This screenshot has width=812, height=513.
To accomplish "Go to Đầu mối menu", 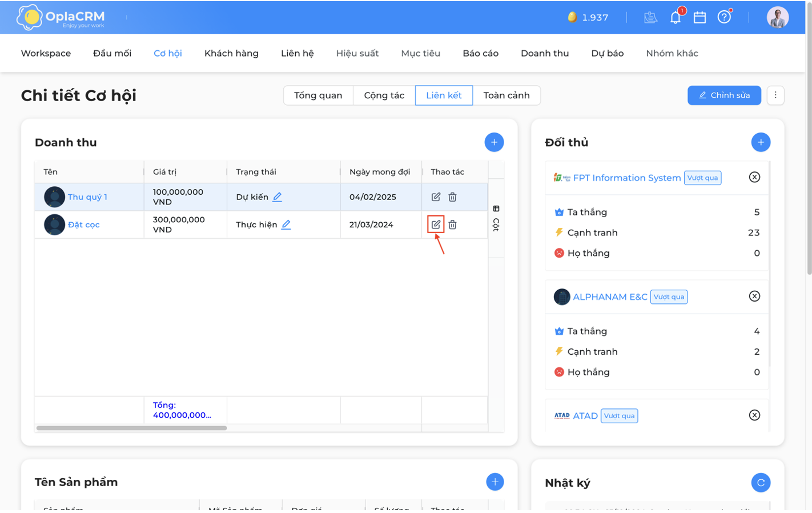I will pos(112,53).
